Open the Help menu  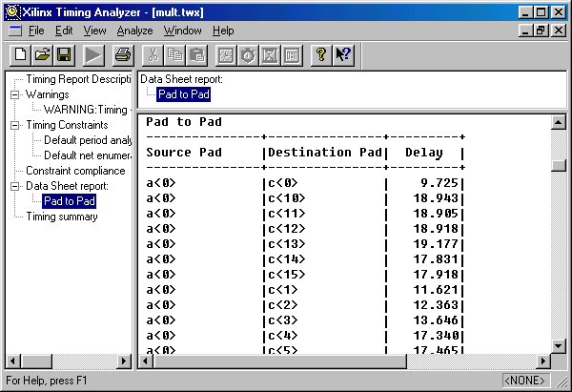[x=223, y=31]
